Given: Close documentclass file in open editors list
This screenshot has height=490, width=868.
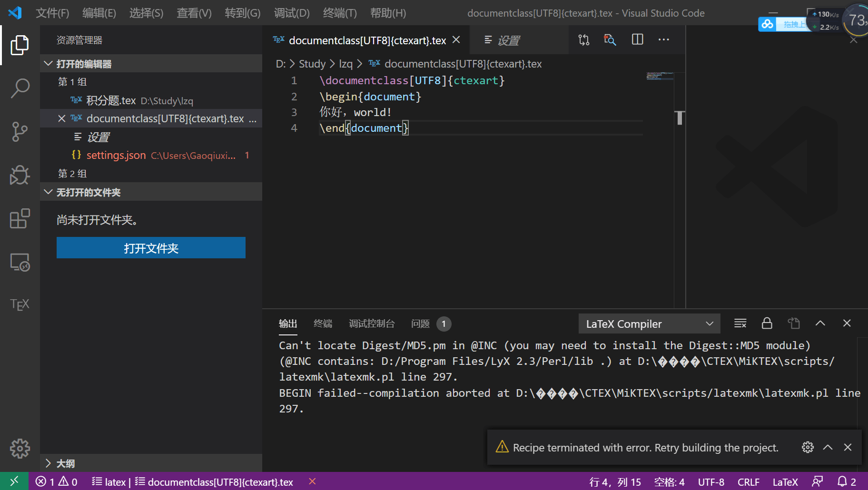Looking at the screenshot, I should pos(61,118).
